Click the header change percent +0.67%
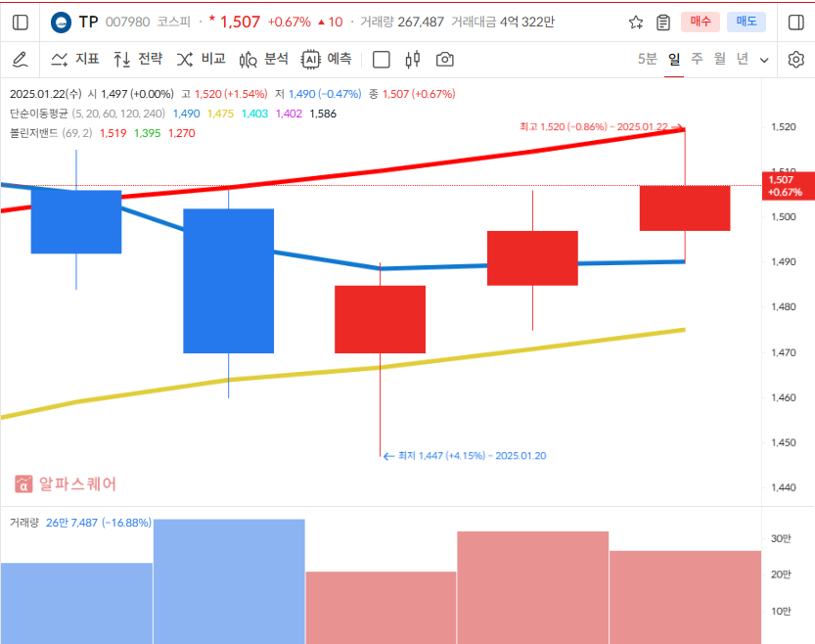 [289, 22]
